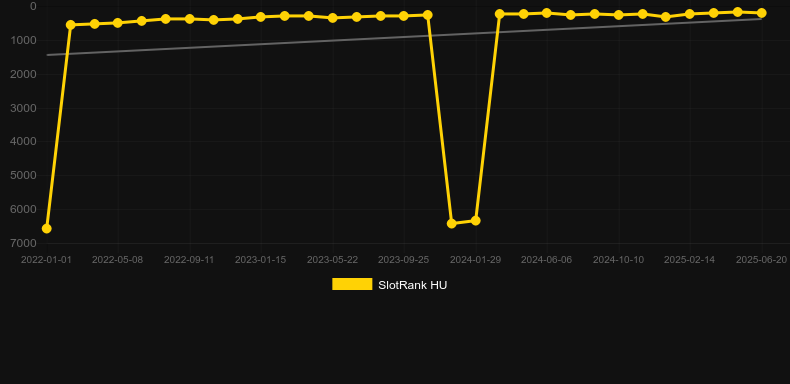Click the first recovered point after the 2024 dip
Screen dimensions: 790x384
coord(499,14)
